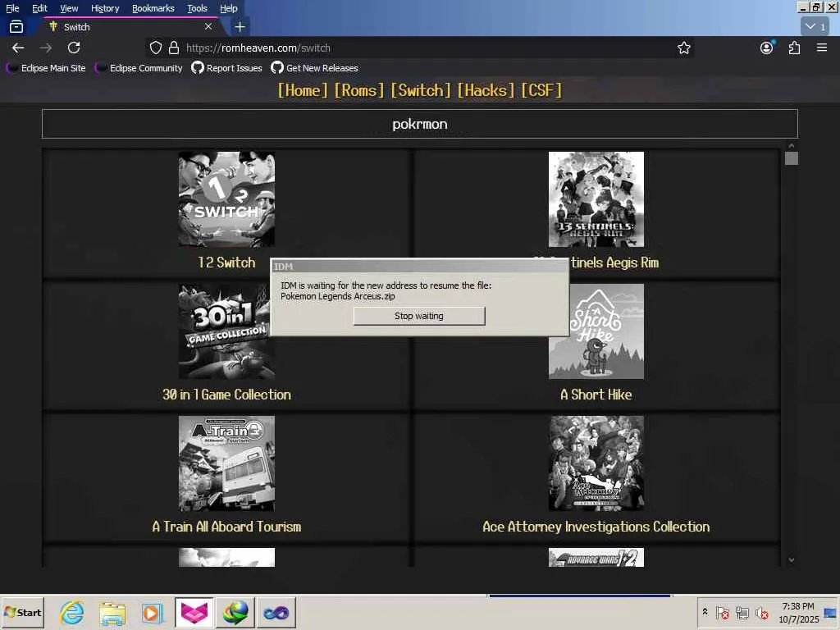Open the extensions puzzle icon
This screenshot has width=840, height=630.
(794, 48)
